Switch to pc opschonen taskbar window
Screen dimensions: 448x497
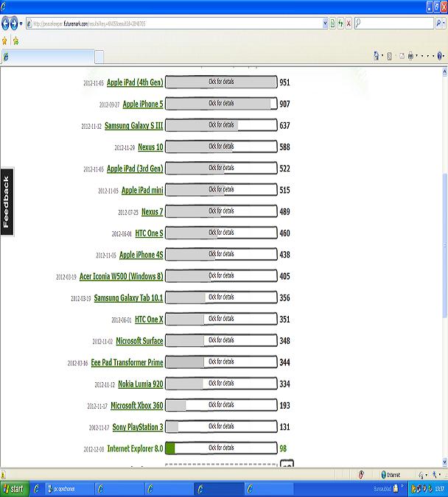coord(70,489)
